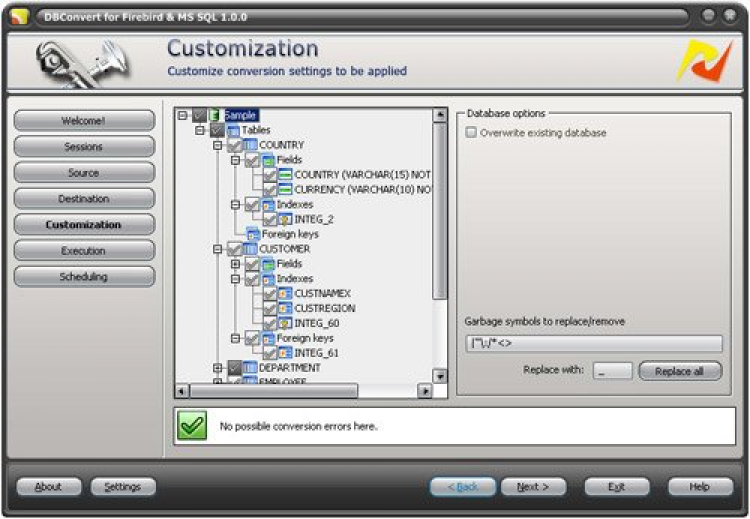Click the wrench customization header image
Image resolution: width=750 pixels, height=519 pixels.
(x=82, y=64)
